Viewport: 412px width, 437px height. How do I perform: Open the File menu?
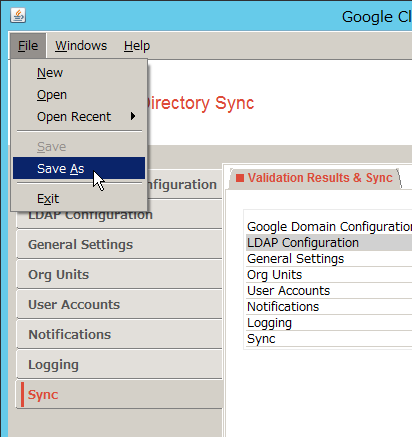(28, 46)
